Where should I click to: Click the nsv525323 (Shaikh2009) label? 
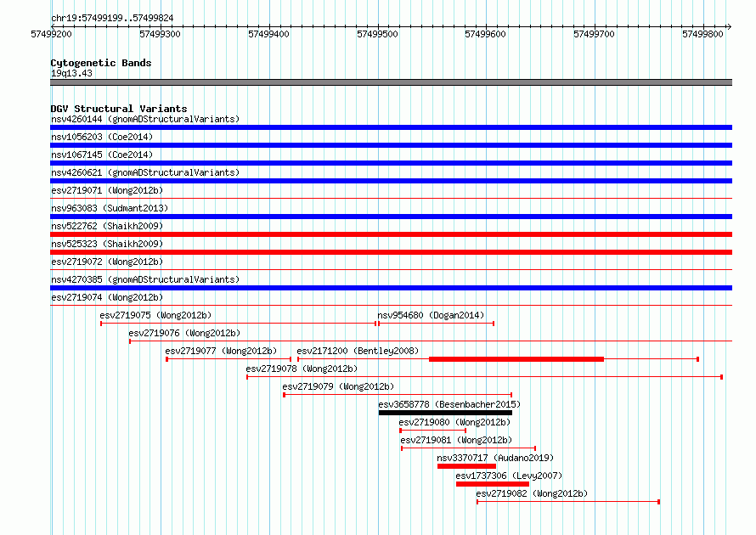click(x=107, y=244)
